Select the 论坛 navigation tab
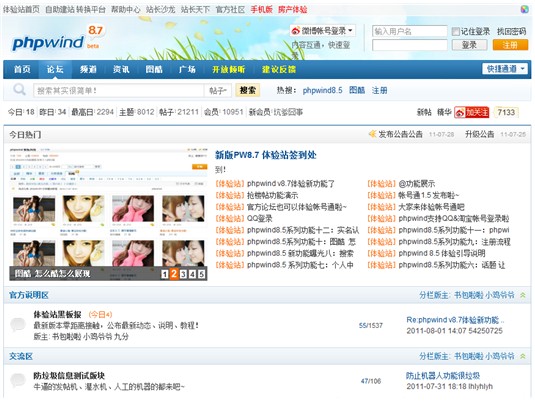Image resolution: width=535 pixels, height=402 pixels. 55,69
